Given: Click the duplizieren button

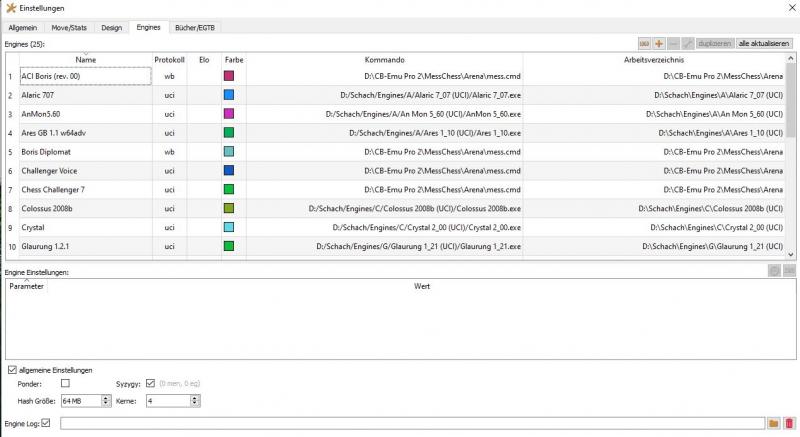Looking at the screenshot, I should pos(715,44).
